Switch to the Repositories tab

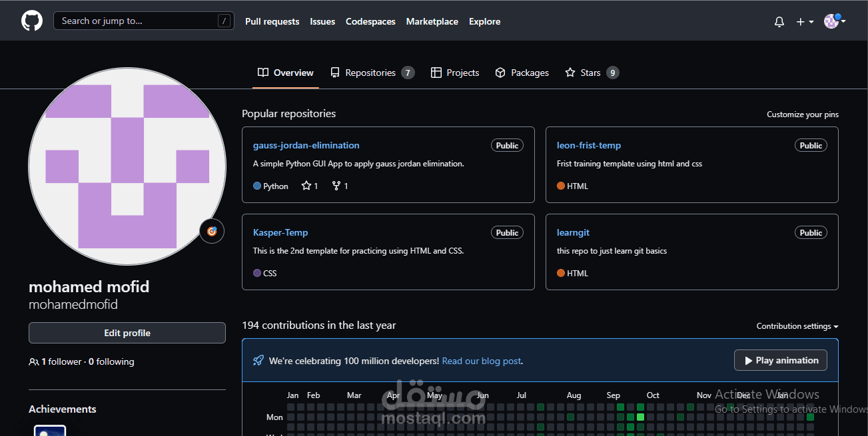click(x=372, y=73)
